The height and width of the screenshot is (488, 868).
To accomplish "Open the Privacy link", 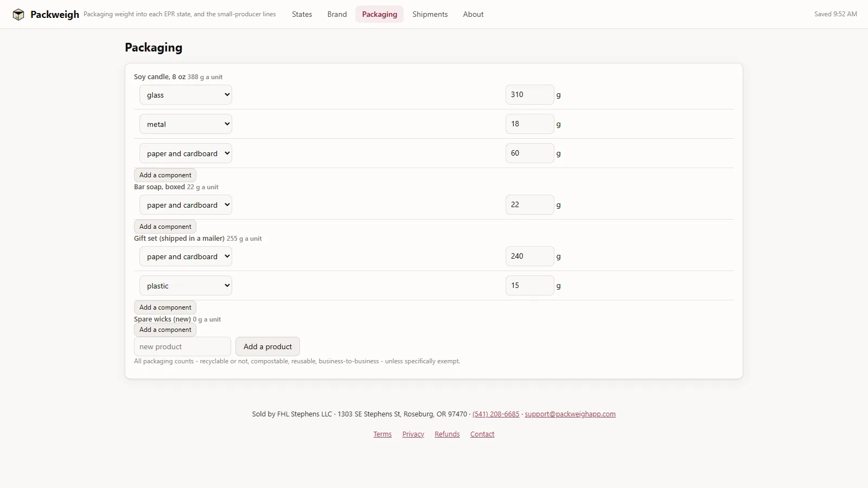I will click(x=413, y=434).
